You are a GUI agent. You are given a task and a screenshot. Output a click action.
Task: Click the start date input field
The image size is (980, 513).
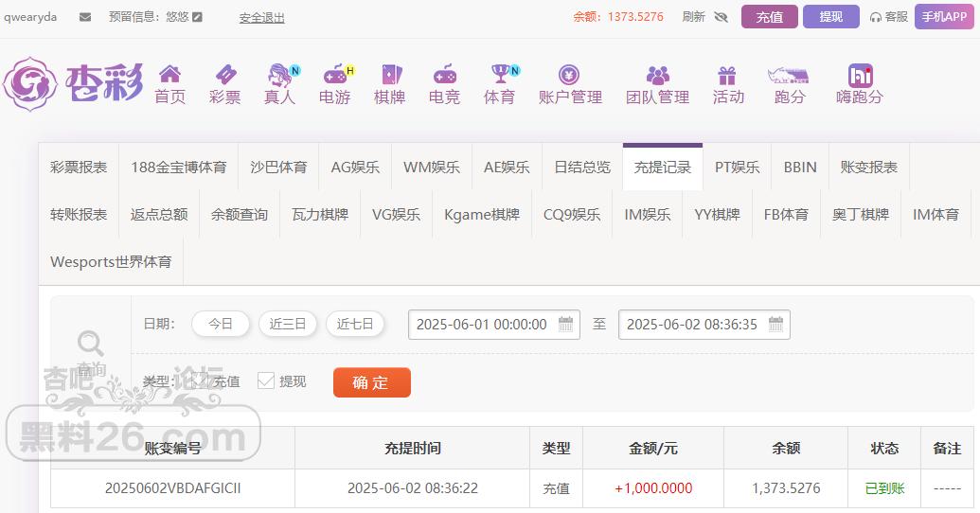click(x=482, y=324)
